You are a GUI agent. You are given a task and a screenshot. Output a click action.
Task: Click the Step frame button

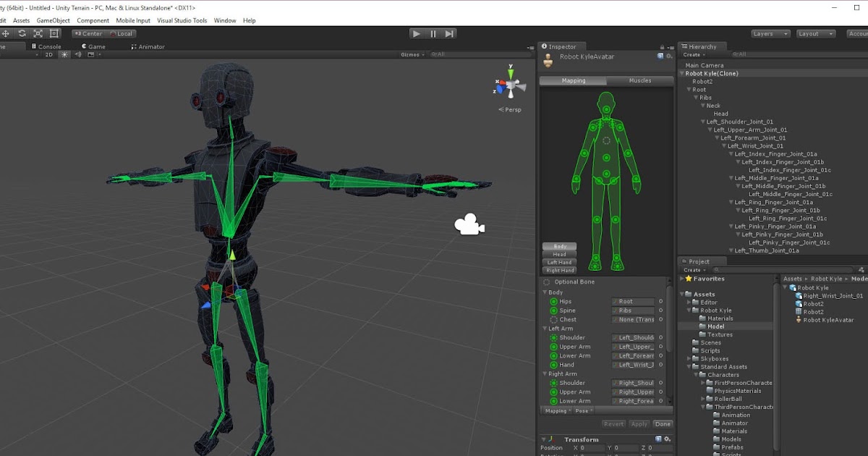(x=449, y=33)
